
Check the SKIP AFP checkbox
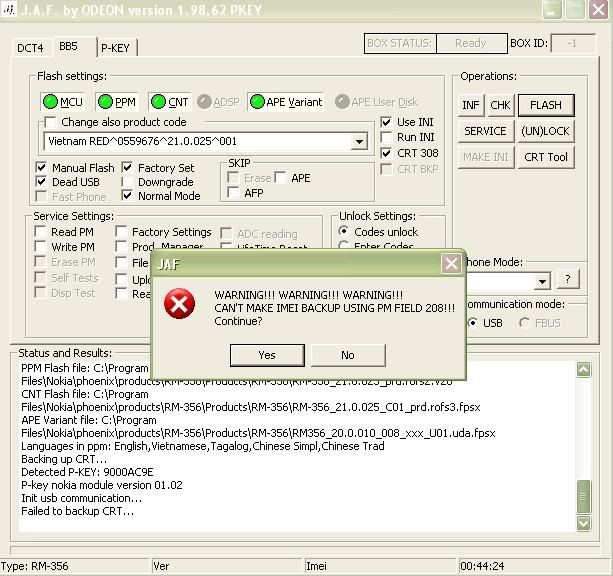pos(233,193)
